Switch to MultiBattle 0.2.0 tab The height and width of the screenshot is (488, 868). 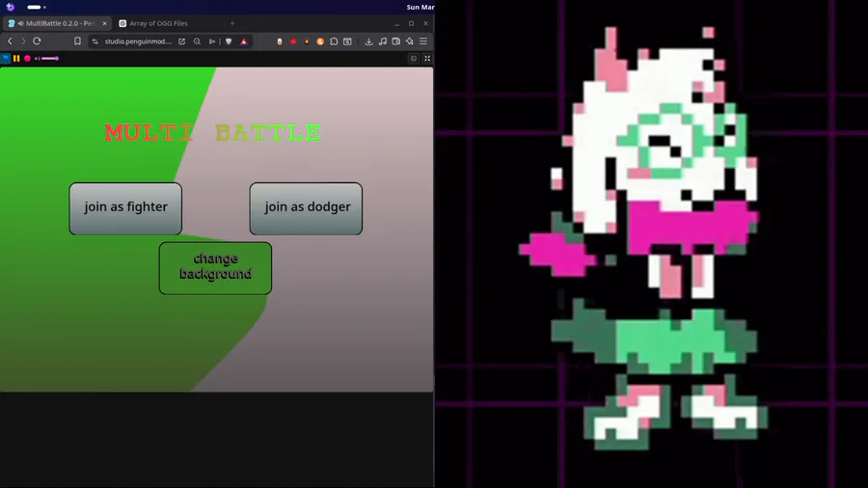coord(57,23)
